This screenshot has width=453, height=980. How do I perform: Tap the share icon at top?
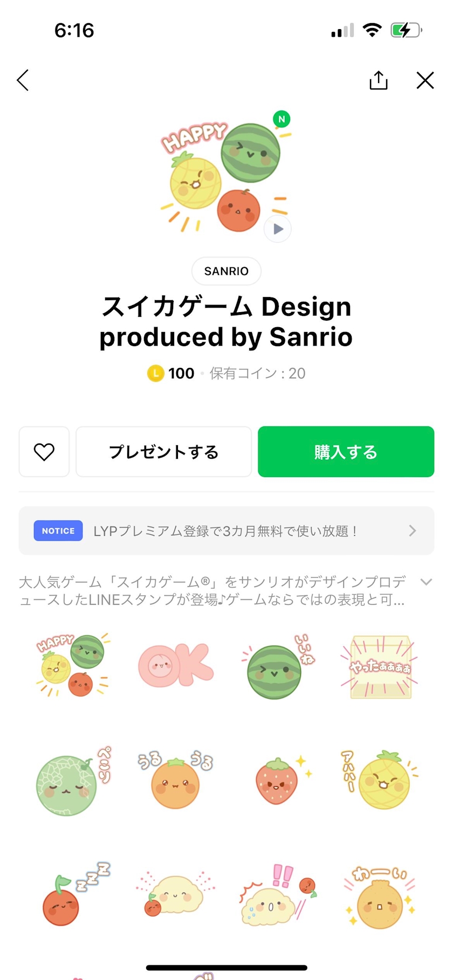coord(379,80)
